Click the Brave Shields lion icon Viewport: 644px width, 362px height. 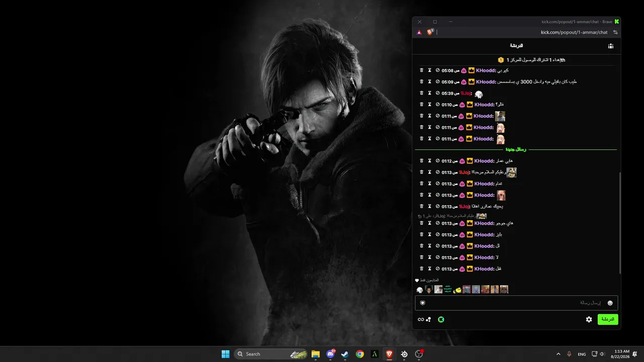pos(430,32)
